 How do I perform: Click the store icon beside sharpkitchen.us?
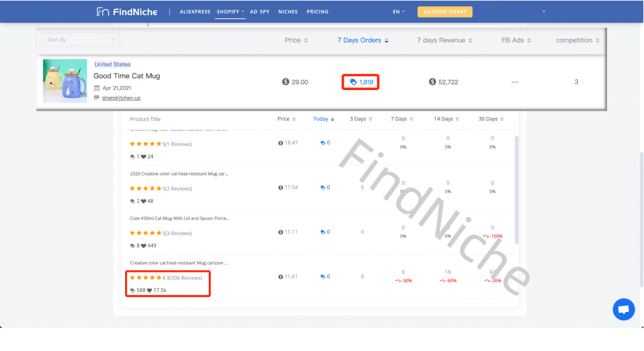click(97, 98)
